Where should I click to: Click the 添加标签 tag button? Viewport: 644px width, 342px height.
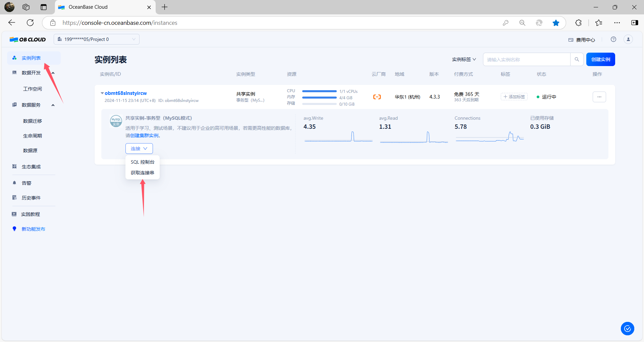pos(514,97)
